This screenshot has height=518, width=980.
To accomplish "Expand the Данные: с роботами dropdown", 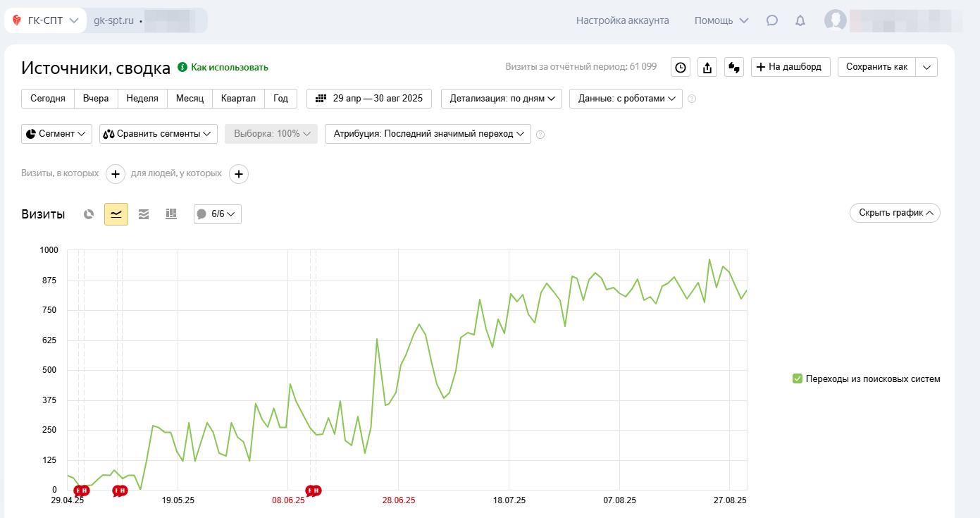I will [626, 99].
